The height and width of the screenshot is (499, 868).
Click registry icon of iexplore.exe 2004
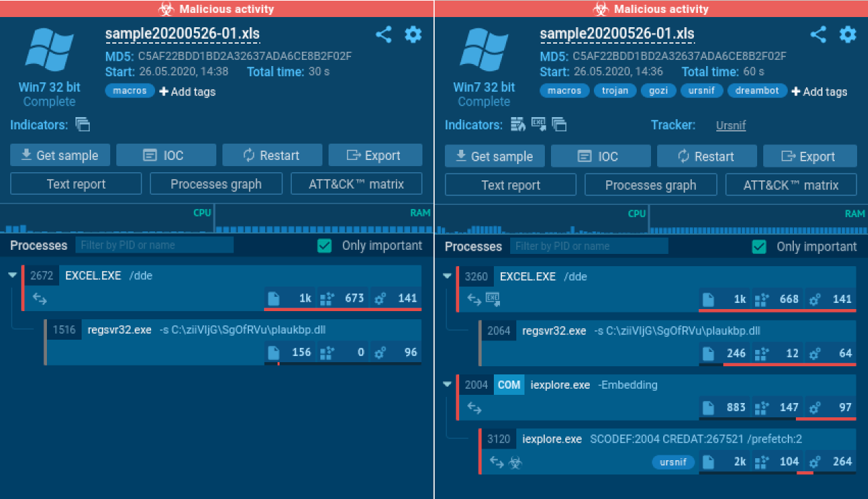pos(762,407)
